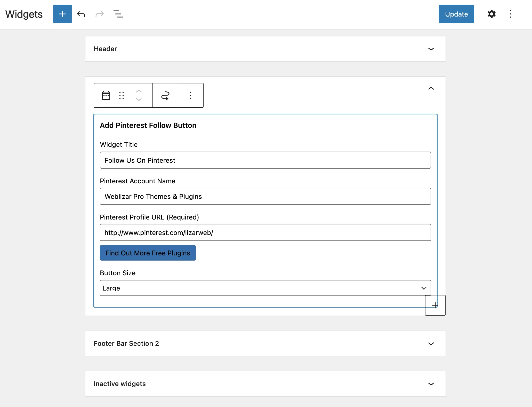This screenshot has height=407, width=532.
Task: Click the Widgets page title
Action: (24, 14)
